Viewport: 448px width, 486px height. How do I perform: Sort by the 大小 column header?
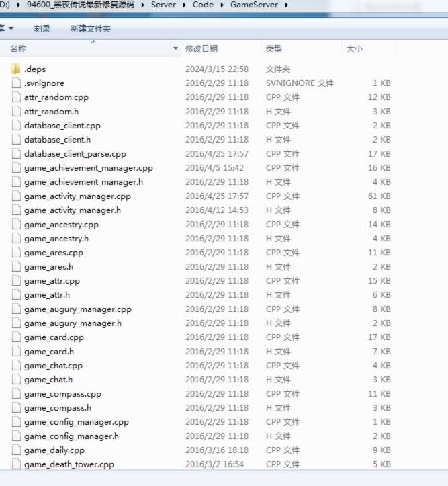(x=354, y=48)
